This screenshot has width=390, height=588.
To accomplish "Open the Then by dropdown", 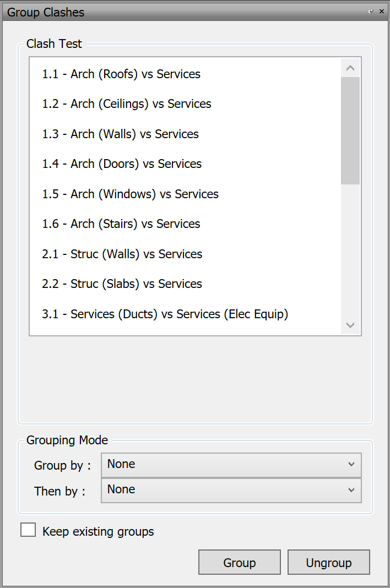I will coord(231,490).
